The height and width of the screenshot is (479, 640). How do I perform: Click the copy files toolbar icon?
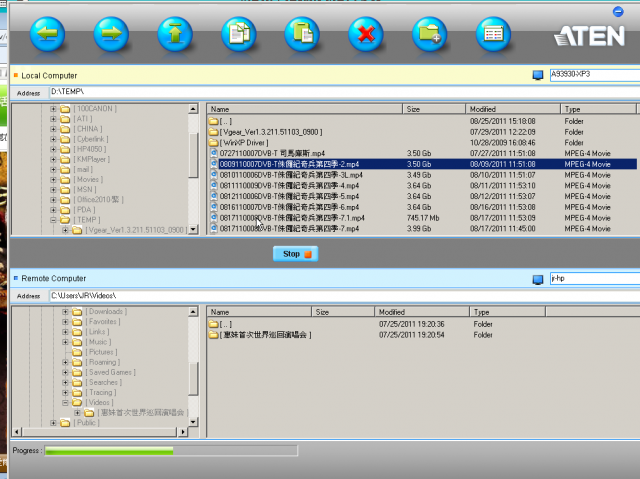pos(239,34)
